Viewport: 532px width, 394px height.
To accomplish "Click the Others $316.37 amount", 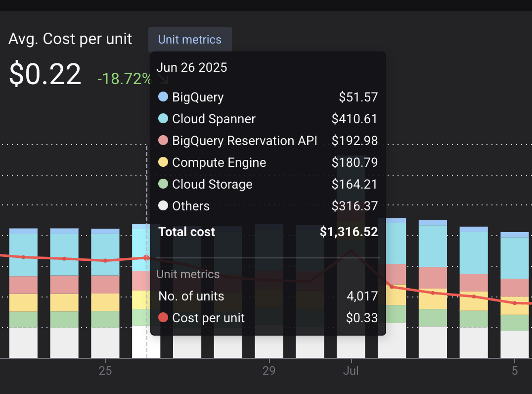I will [x=355, y=206].
